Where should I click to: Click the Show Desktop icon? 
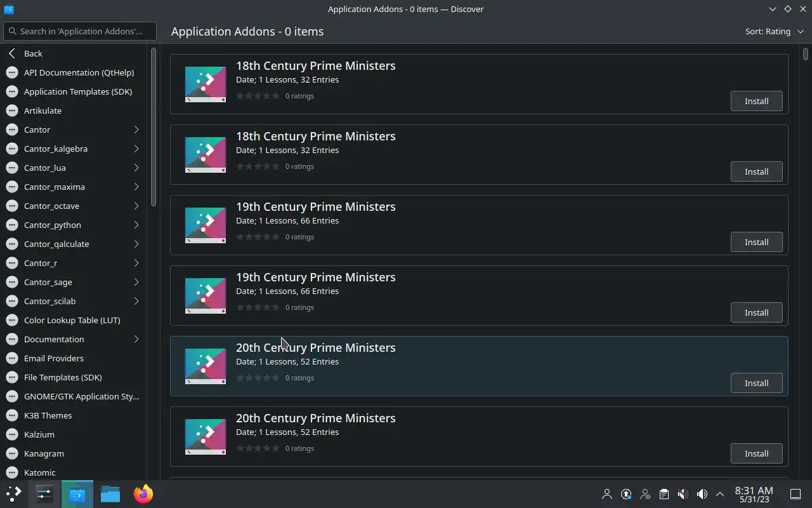[796, 494]
